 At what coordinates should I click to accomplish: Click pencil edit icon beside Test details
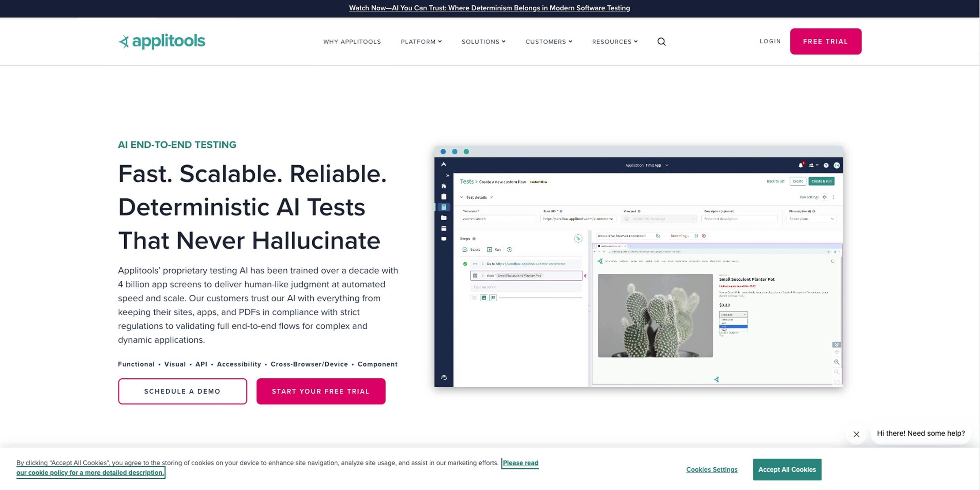492,197
